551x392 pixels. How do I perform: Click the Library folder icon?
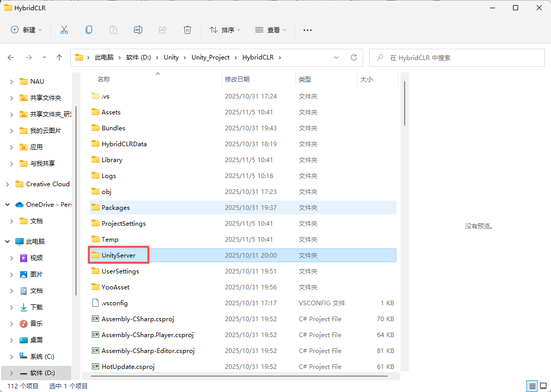(95, 160)
